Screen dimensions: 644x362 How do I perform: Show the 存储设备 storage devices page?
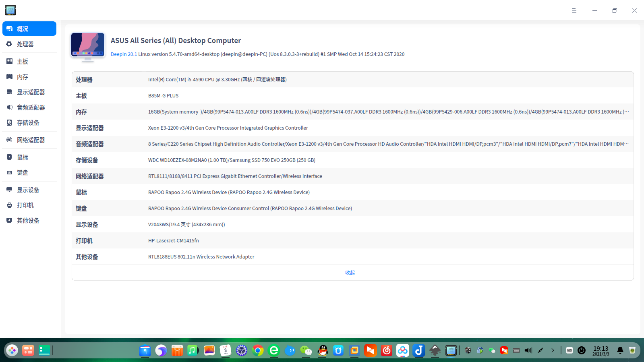29,122
